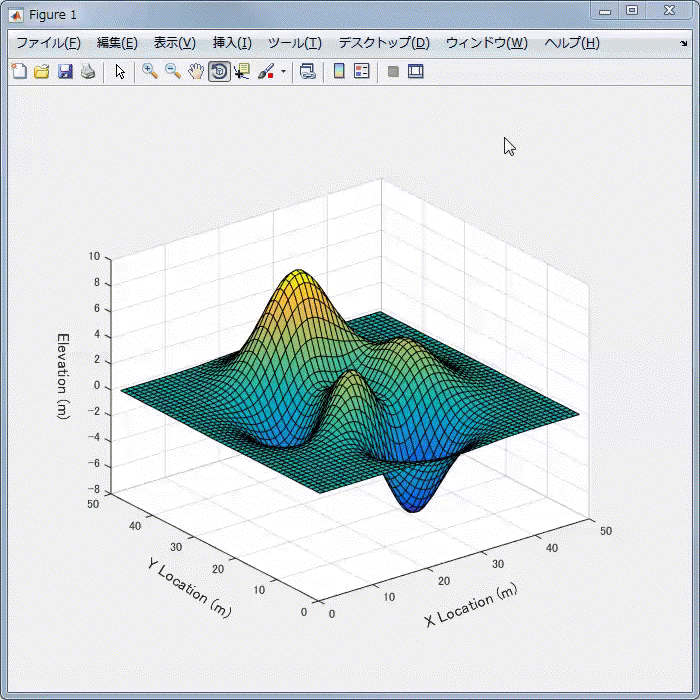Open the ツール(T) menu
Image resolution: width=700 pixels, height=700 pixels.
[294, 43]
